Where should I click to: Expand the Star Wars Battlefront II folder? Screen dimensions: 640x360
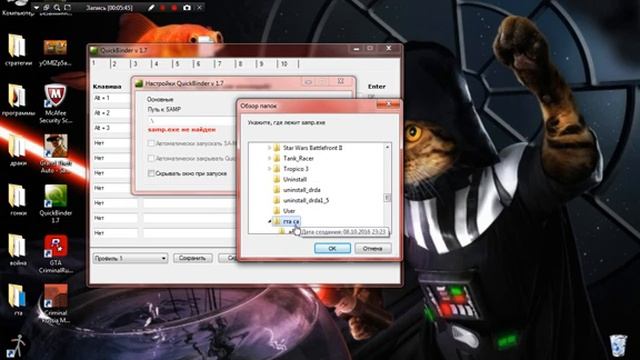tap(269, 148)
